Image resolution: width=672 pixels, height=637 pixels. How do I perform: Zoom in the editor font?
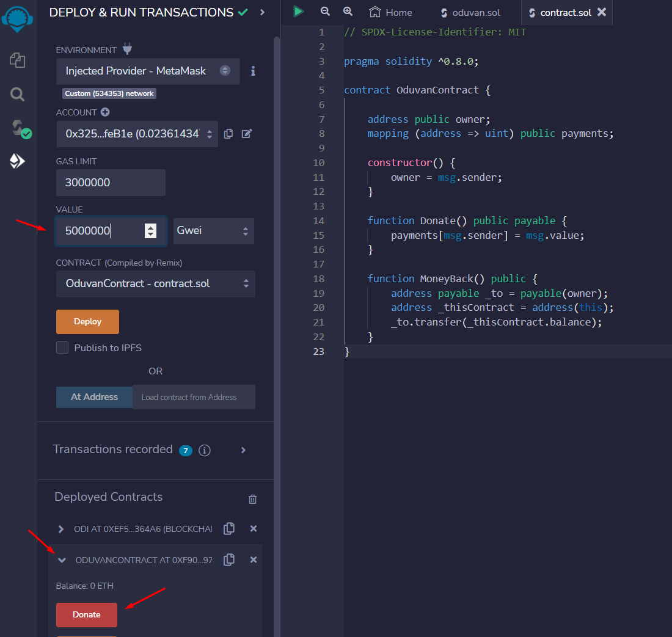348,12
